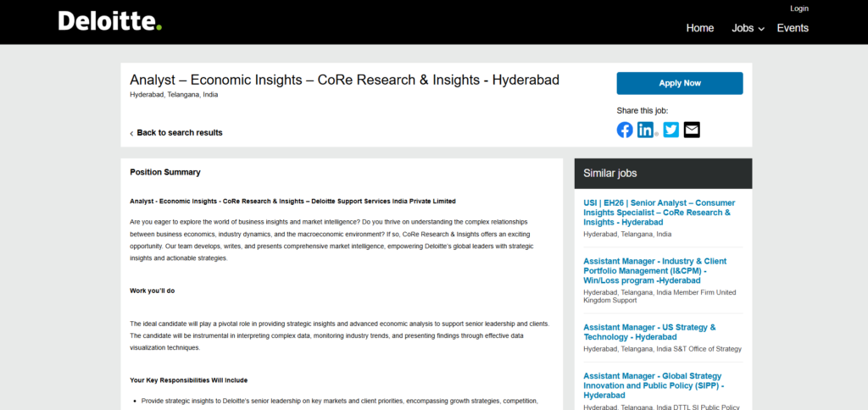Share this job by email icon
868x410 pixels.
(692, 130)
